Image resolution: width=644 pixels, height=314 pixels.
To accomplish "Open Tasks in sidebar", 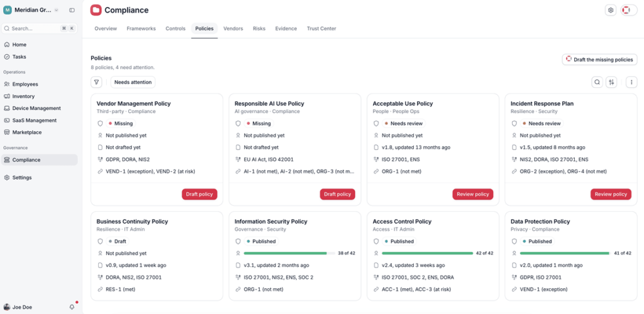I will tap(39, 57).
